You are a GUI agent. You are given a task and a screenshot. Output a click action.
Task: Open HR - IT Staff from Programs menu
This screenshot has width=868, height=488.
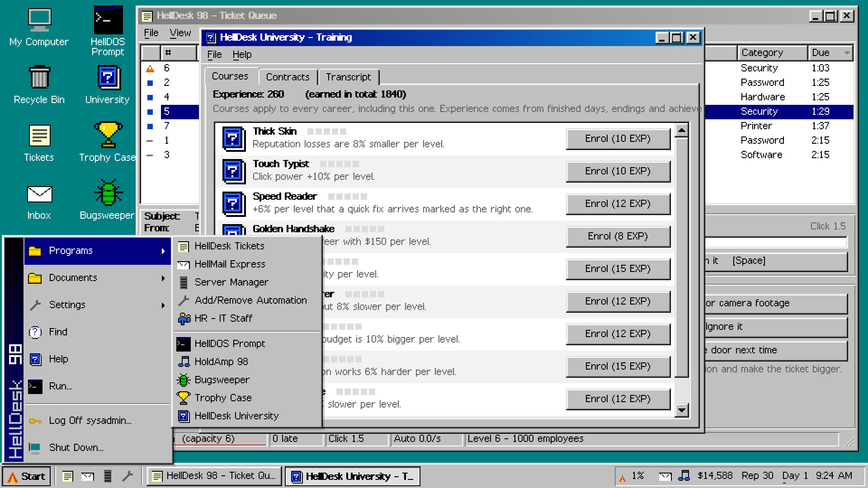coord(248,319)
